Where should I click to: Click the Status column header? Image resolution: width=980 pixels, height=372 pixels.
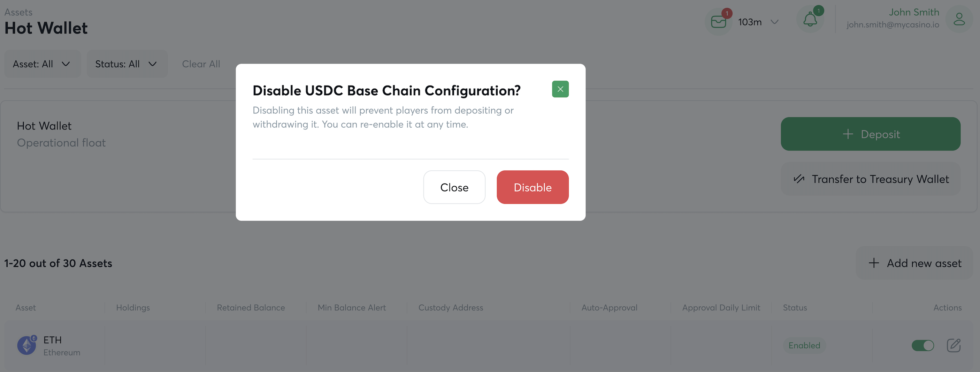click(x=795, y=308)
